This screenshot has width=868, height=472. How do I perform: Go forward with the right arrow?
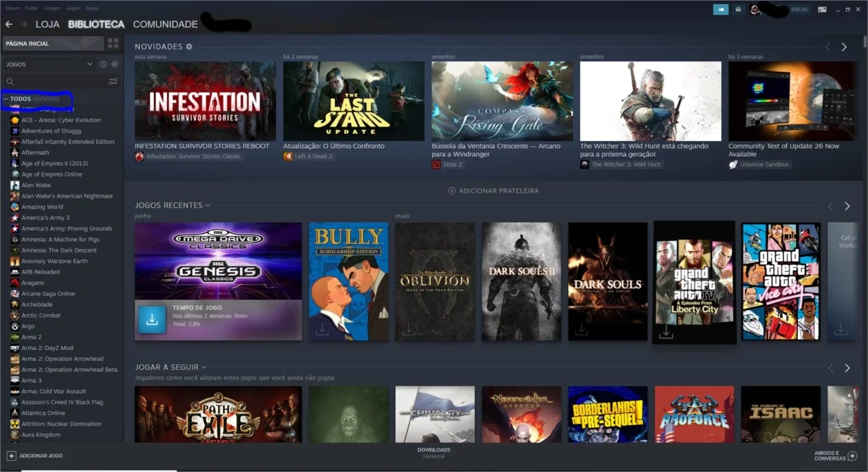click(x=24, y=24)
